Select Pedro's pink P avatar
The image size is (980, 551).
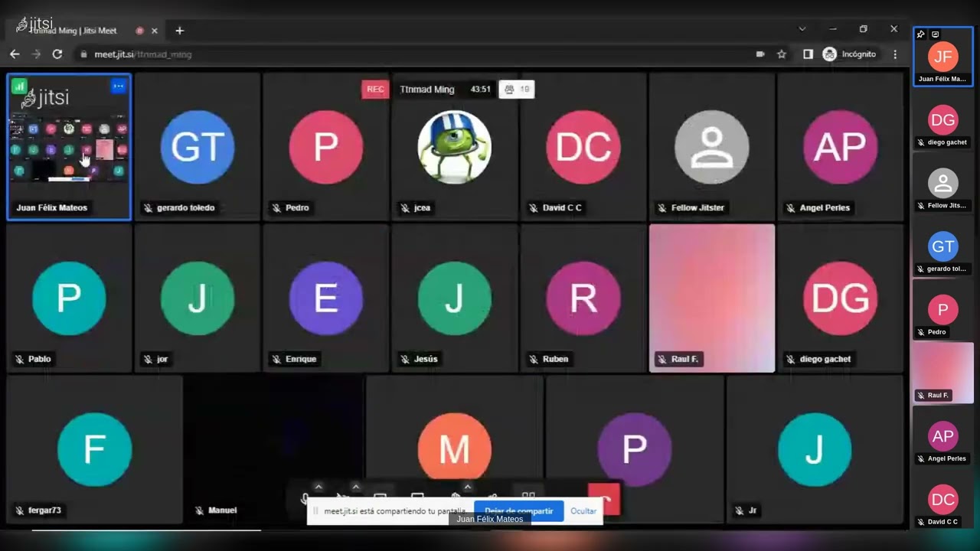tap(326, 147)
